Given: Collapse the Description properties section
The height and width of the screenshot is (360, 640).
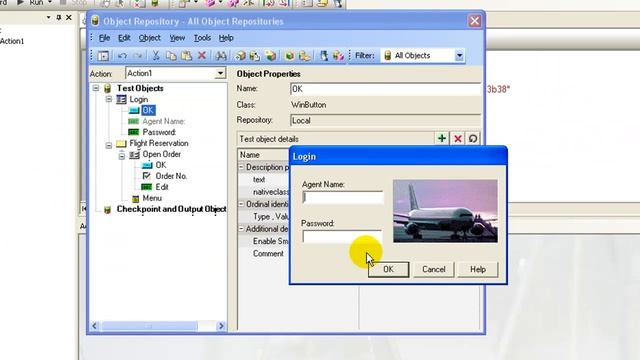Looking at the screenshot, I should pyautogui.click(x=241, y=167).
